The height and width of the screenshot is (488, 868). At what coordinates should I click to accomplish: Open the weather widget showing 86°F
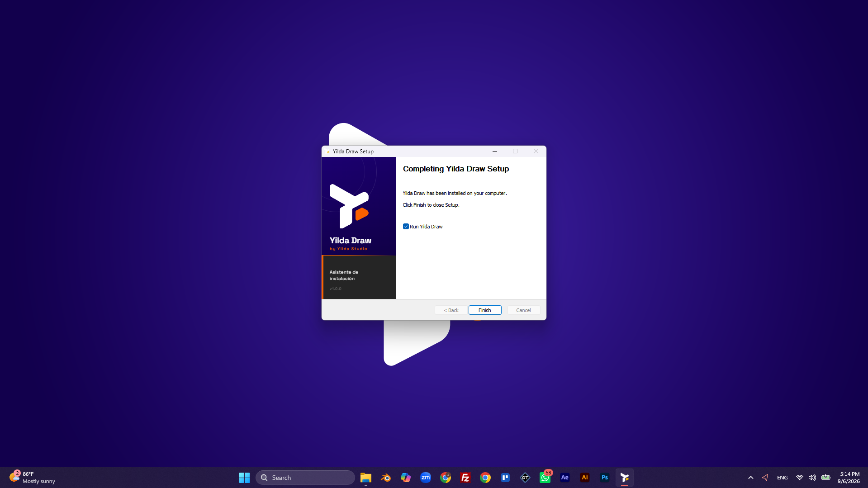33,478
